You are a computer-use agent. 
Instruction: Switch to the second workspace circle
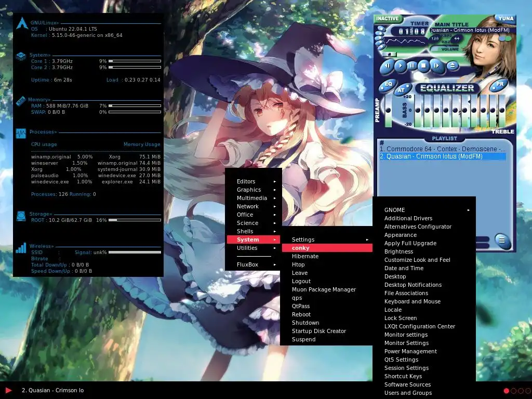(513, 391)
